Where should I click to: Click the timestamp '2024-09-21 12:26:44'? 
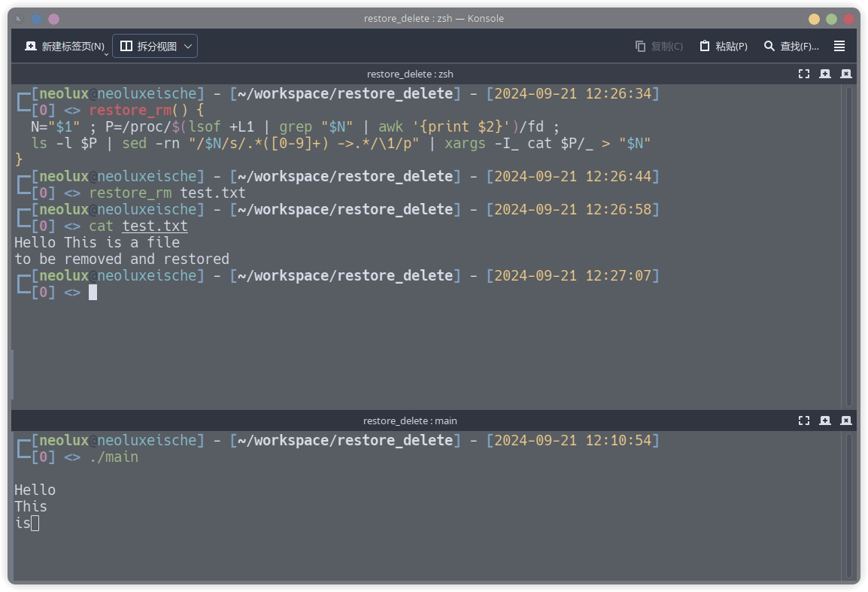573,177
